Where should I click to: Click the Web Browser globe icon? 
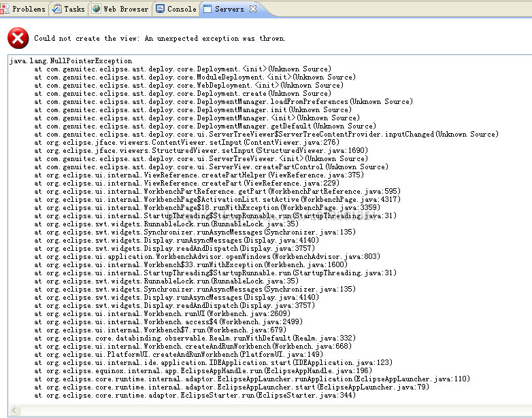(x=96, y=9)
